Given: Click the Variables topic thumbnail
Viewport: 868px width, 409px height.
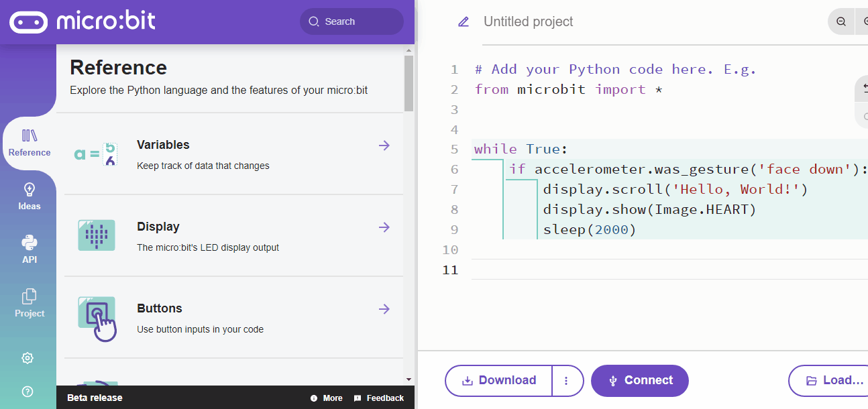Looking at the screenshot, I should (97, 154).
